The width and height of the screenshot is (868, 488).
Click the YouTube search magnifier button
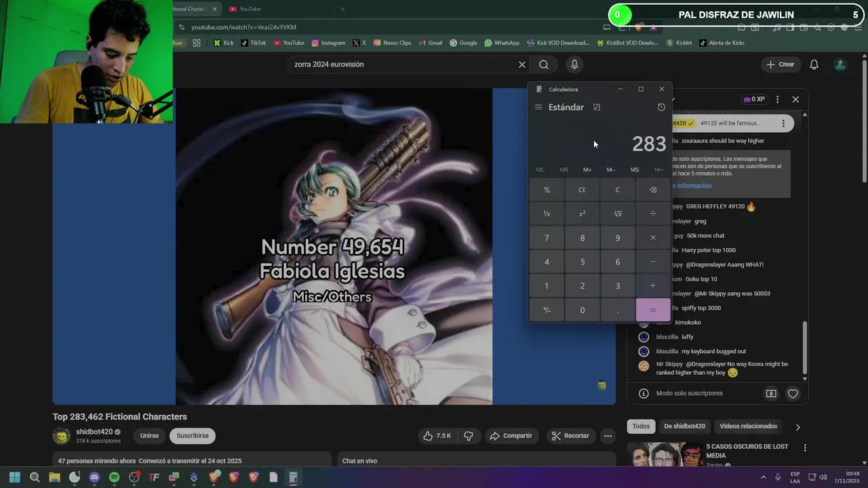pyautogui.click(x=544, y=64)
